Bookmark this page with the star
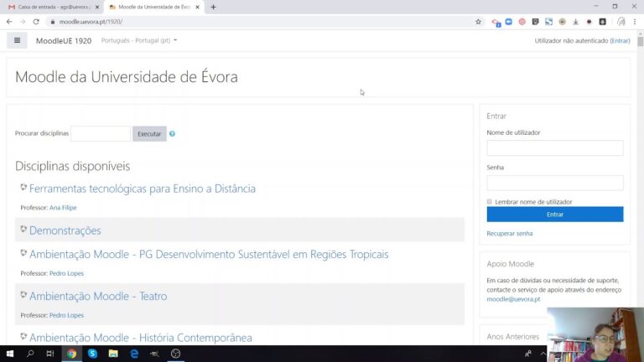The height and width of the screenshot is (362, 644). [478, 22]
